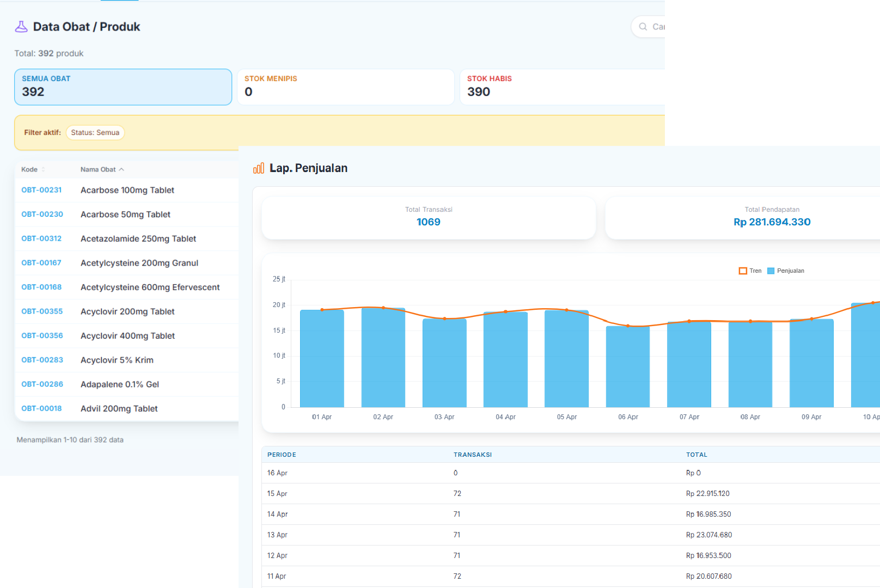The width and height of the screenshot is (880, 588).
Task: Click the Total Pendapatan summary card
Action: [x=772, y=217]
